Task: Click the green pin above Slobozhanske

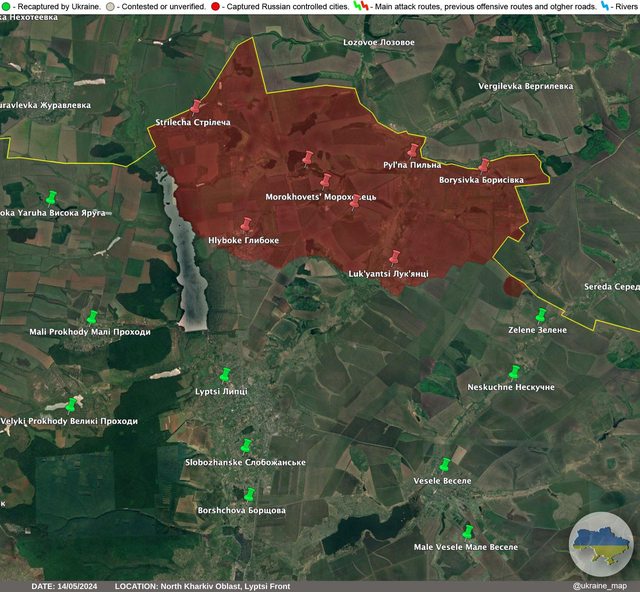Action: click(x=245, y=446)
